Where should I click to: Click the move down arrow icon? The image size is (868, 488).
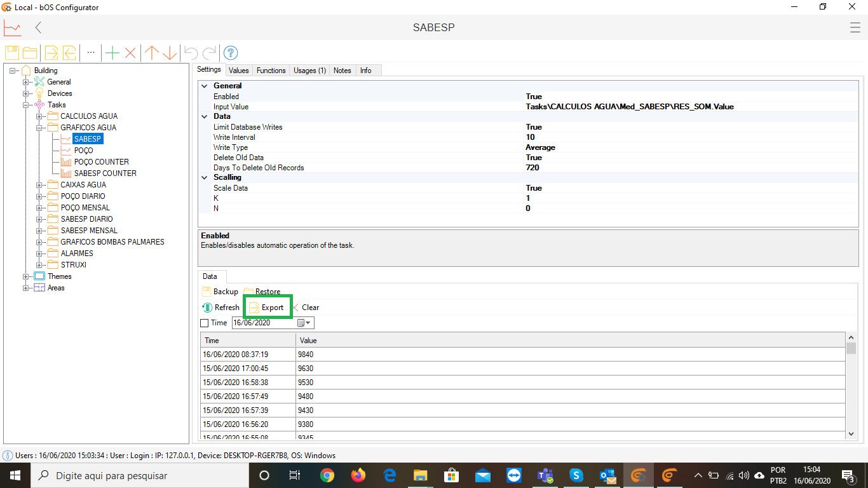(170, 53)
